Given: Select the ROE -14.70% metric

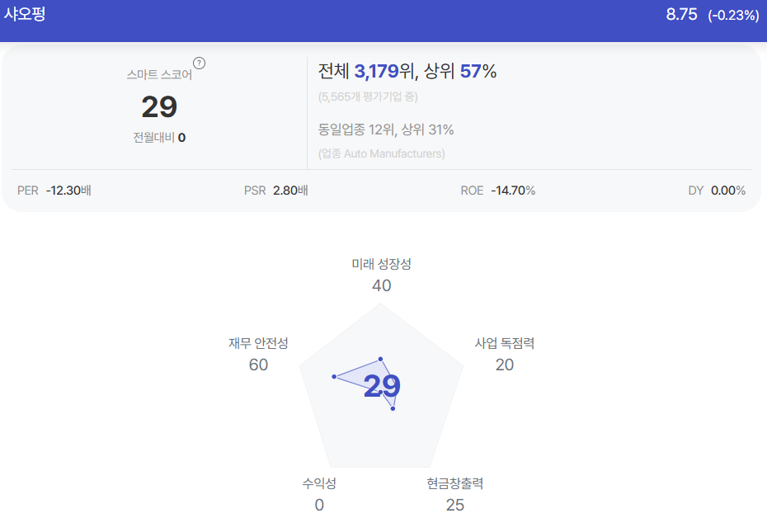Looking at the screenshot, I should [x=498, y=191].
